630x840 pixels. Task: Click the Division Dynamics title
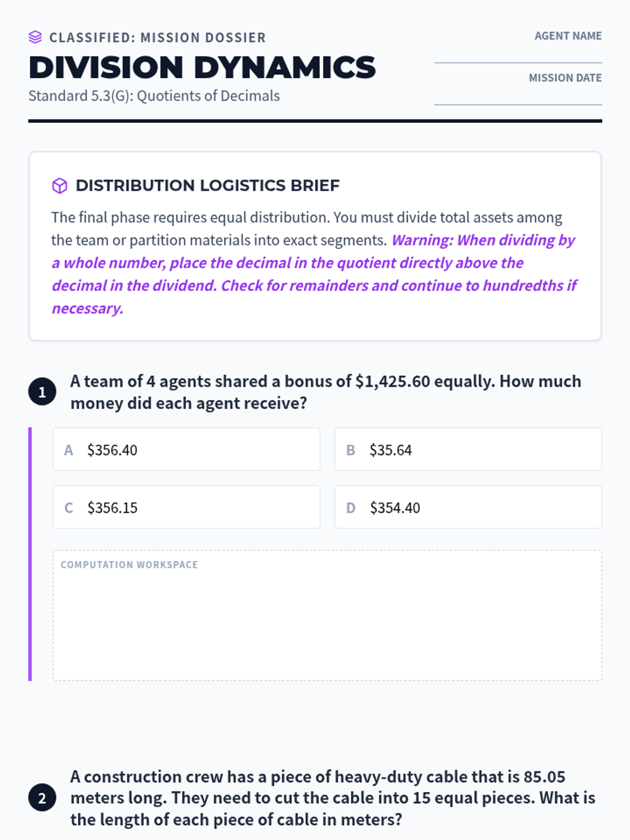coord(202,68)
